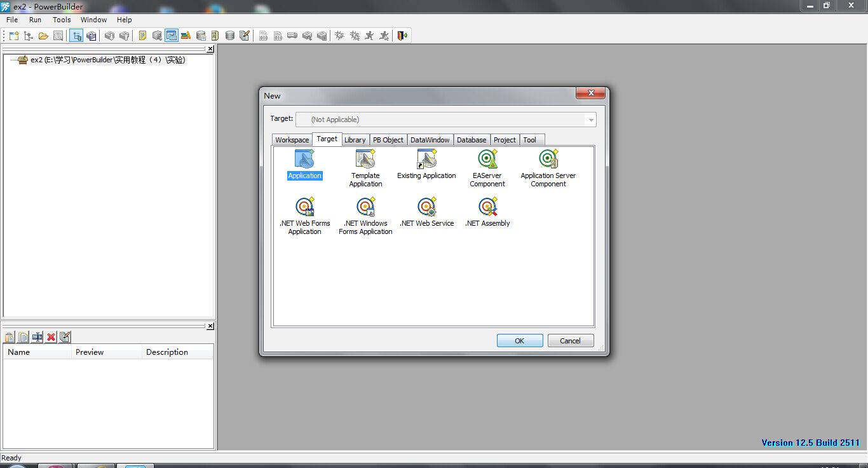Click the Name column header
This screenshot has width=868, height=468.
click(37, 352)
